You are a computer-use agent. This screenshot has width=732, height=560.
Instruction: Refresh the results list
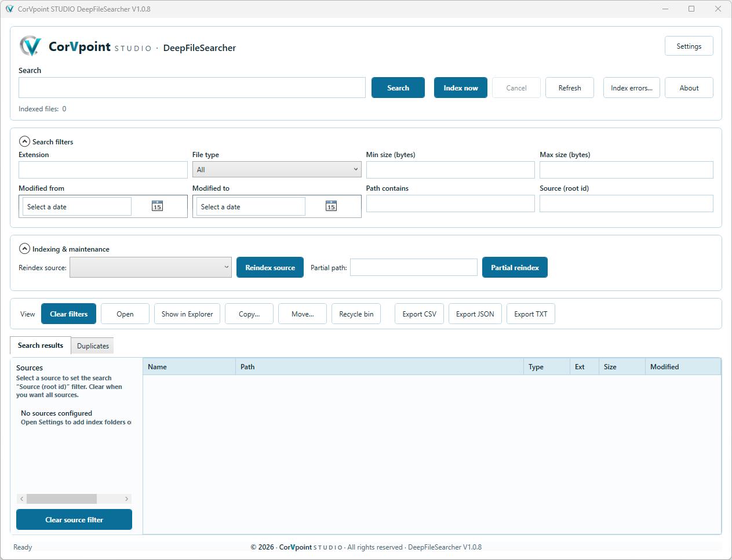570,88
